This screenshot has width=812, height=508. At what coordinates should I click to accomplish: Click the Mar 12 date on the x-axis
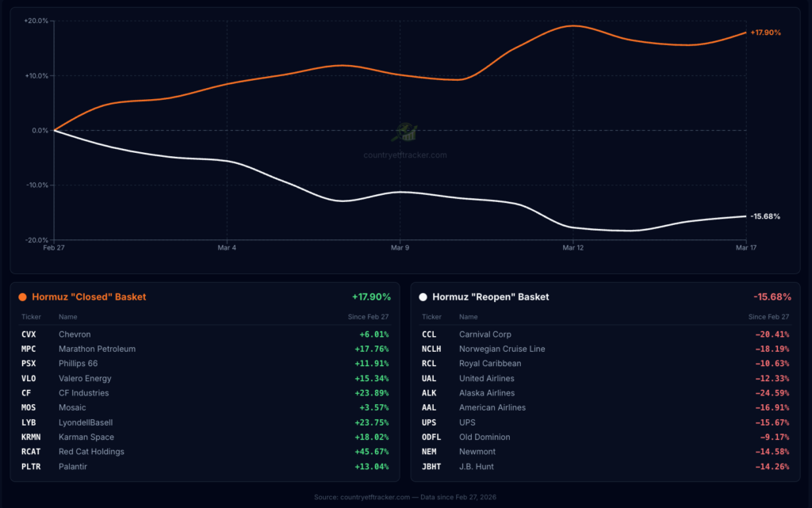[x=573, y=249]
